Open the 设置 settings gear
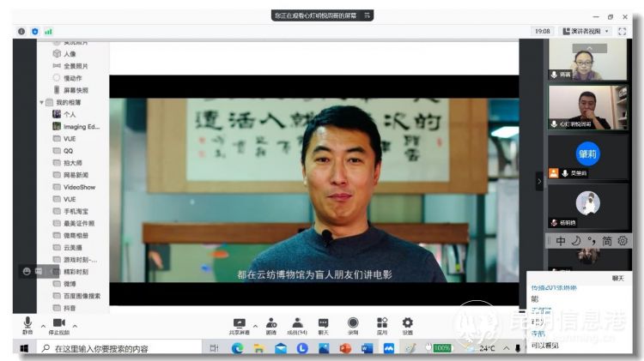 pyautogui.click(x=407, y=323)
